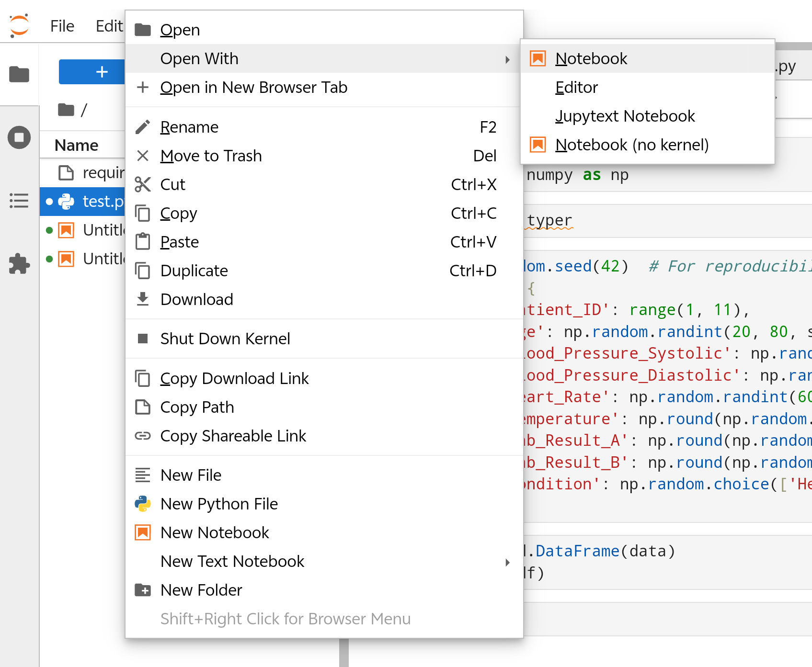Select Notebook (no kernel) option
The width and height of the screenshot is (812, 667).
pyautogui.click(x=631, y=145)
